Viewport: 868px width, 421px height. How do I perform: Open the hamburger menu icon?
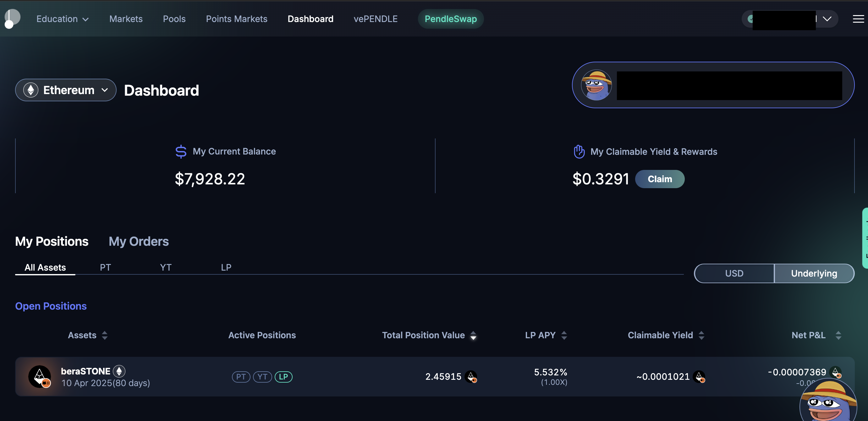pos(858,19)
